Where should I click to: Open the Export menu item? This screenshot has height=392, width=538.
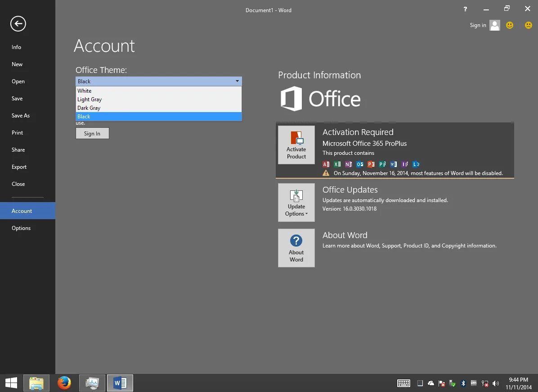19,167
